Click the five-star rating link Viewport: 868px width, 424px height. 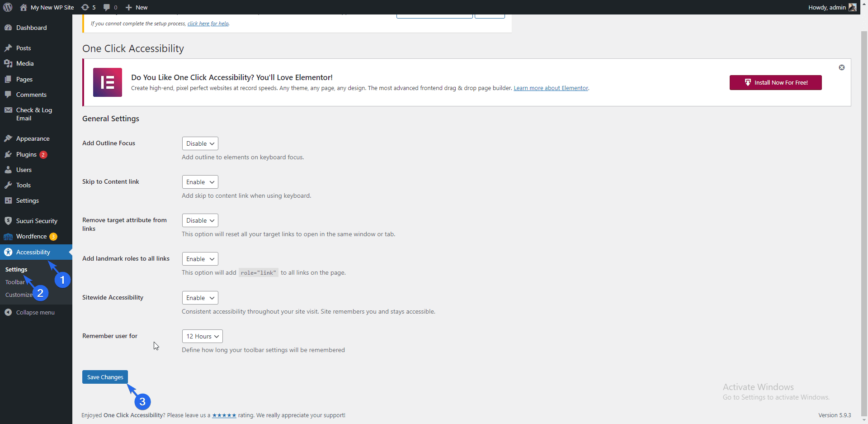click(x=224, y=415)
